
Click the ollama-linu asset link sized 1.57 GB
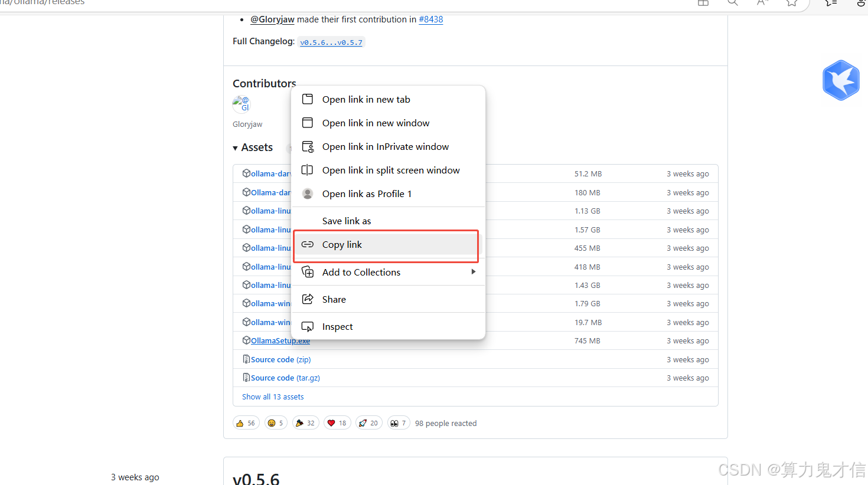pos(271,230)
